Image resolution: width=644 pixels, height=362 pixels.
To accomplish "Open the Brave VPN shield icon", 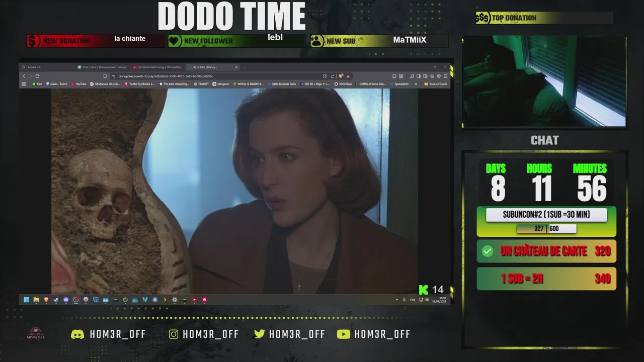I will point(439,76).
